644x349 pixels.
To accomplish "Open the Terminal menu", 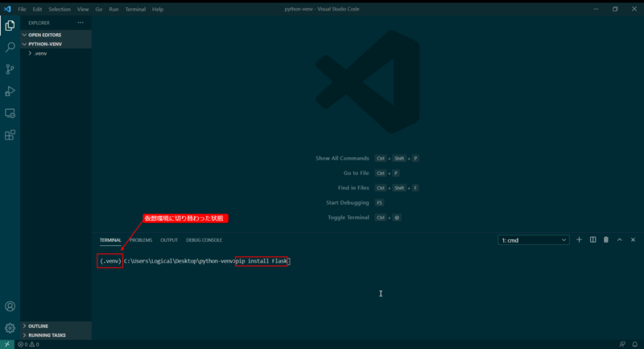I will click(x=135, y=9).
